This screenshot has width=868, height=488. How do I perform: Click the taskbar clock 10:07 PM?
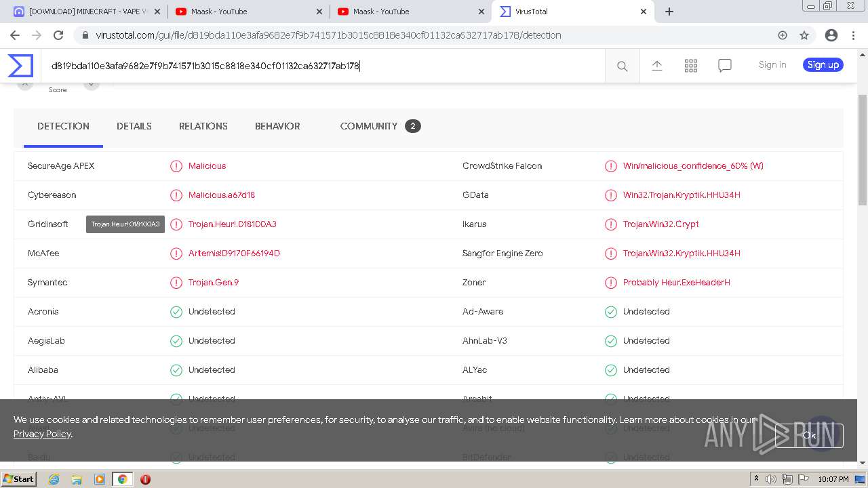click(x=833, y=479)
